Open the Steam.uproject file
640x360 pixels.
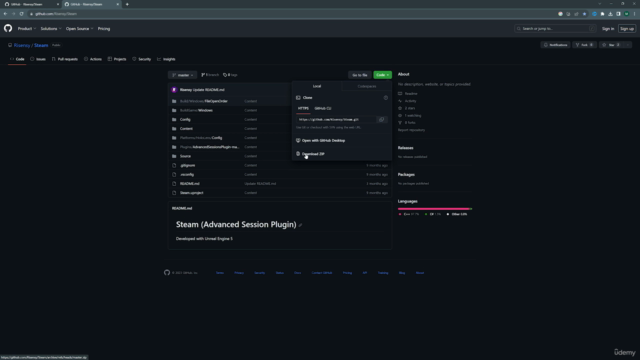(x=191, y=193)
